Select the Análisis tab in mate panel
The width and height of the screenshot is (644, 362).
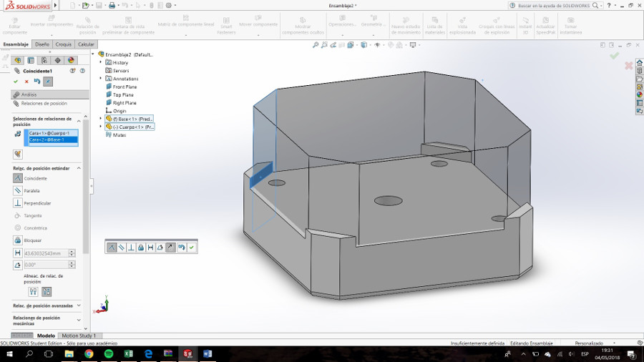click(49, 94)
